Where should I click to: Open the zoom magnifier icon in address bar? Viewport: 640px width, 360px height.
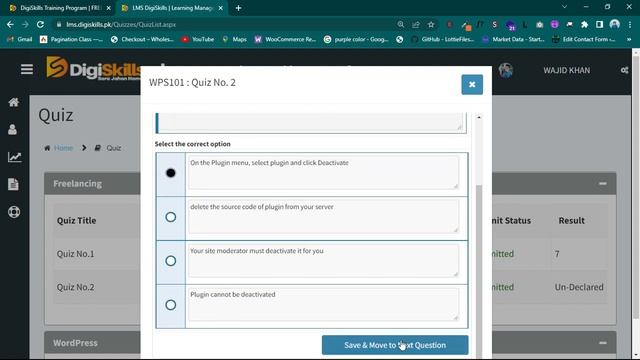click(x=400, y=24)
